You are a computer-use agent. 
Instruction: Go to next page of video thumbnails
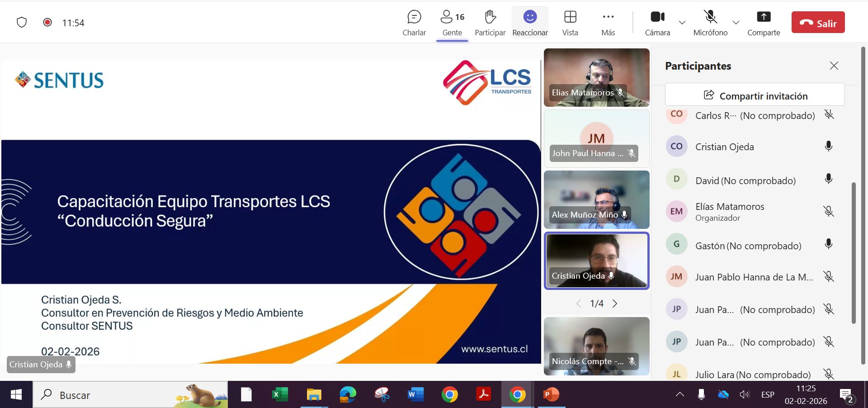[615, 304]
